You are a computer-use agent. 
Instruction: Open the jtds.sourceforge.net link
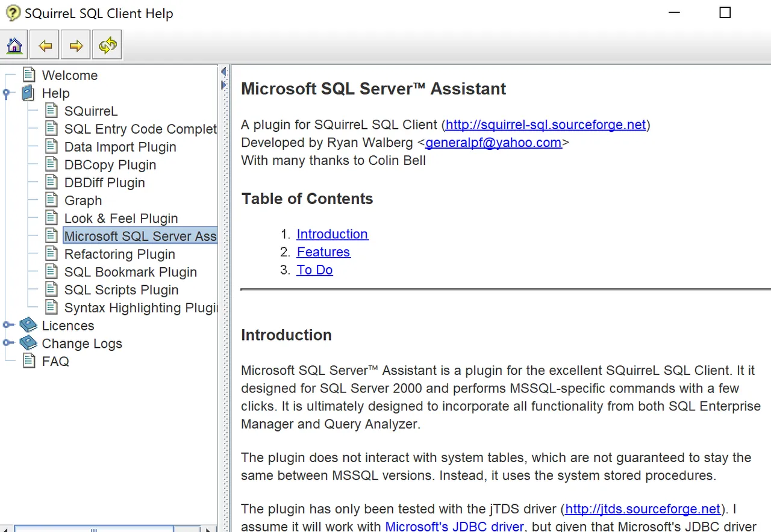643,509
